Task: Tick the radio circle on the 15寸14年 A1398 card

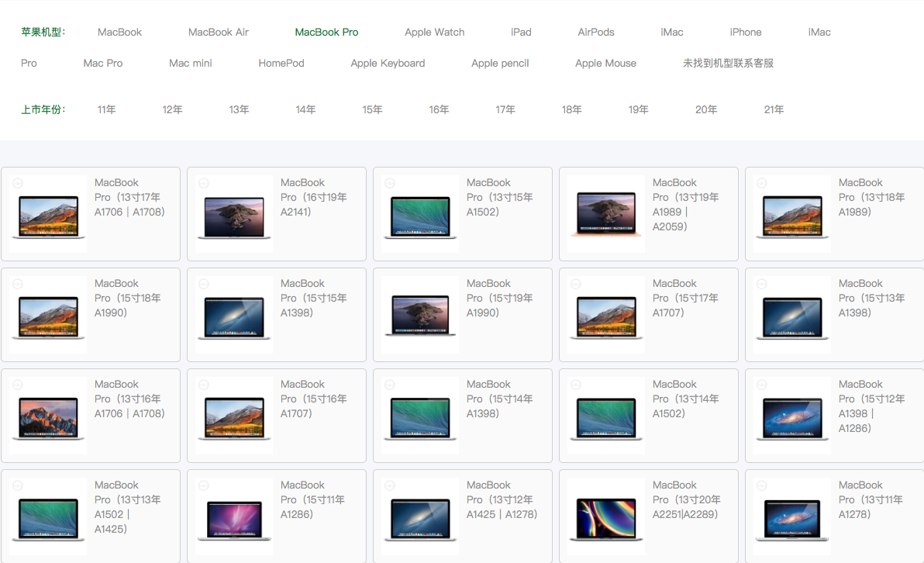Action: coord(390,385)
